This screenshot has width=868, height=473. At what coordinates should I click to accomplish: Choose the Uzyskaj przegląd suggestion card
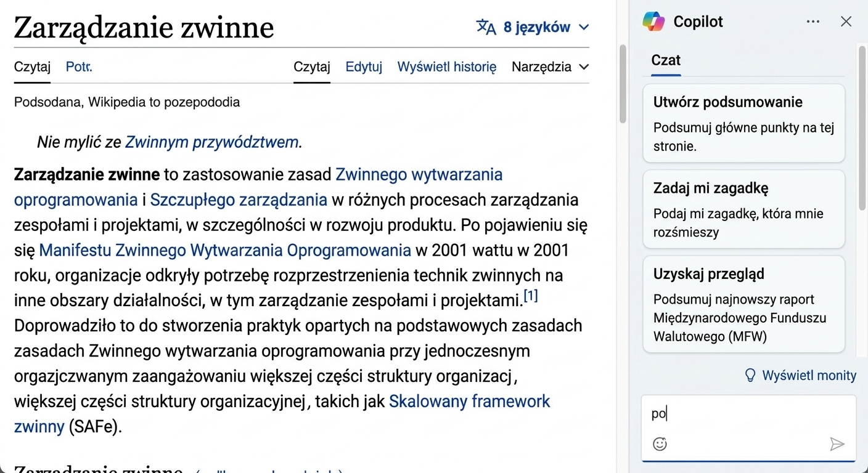pos(743,304)
